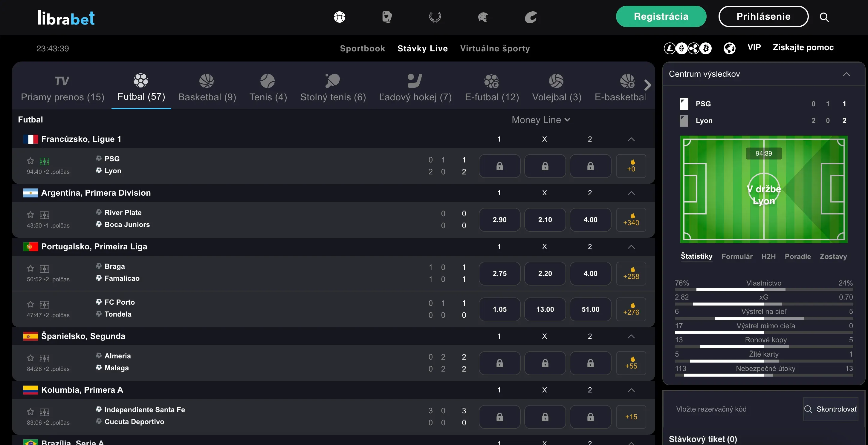Viewport: 868px width, 445px height.
Task: Click the search magnifier icon in header
Action: [824, 17]
